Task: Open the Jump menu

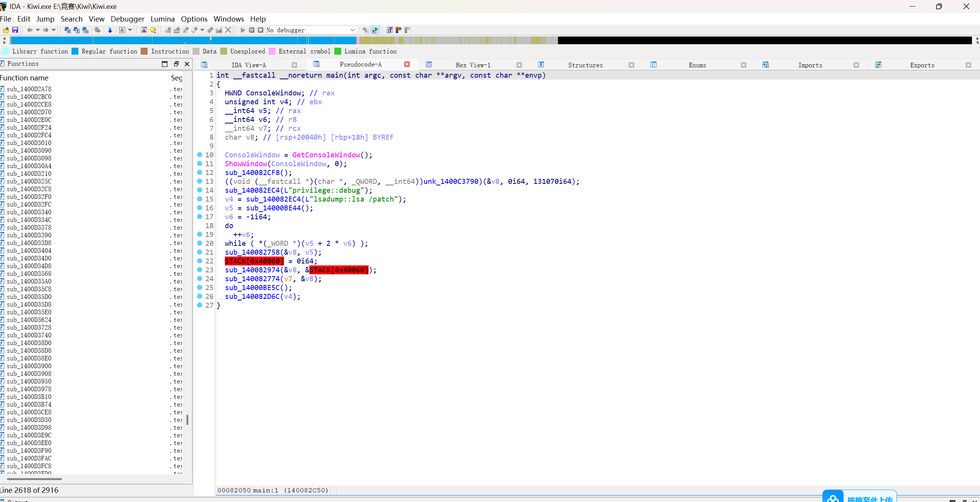Action: (45, 19)
